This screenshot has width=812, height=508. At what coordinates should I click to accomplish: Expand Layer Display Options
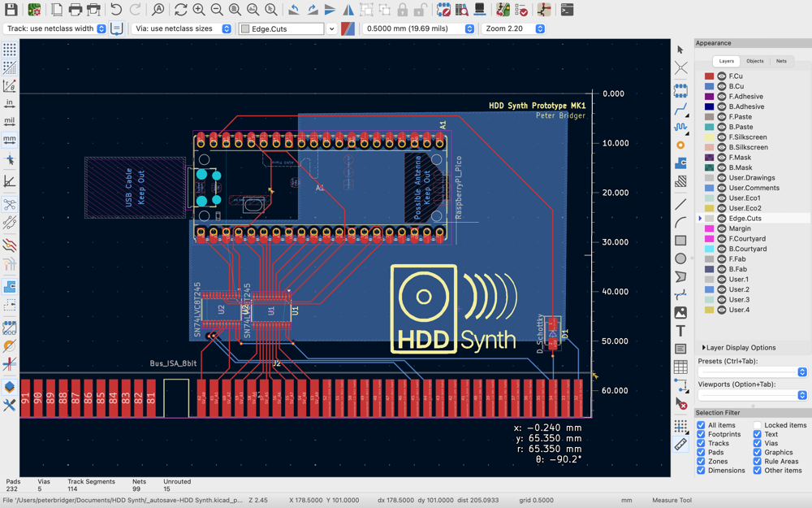(739, 348)
